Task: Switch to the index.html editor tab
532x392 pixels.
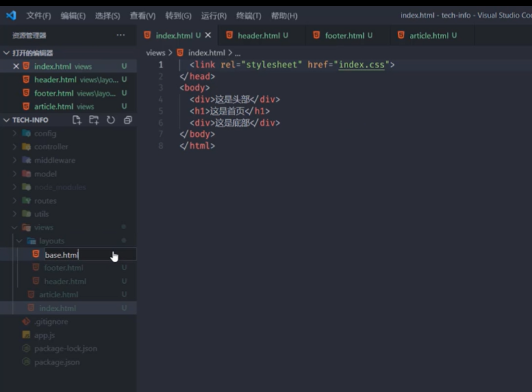Action: point(177,35)
